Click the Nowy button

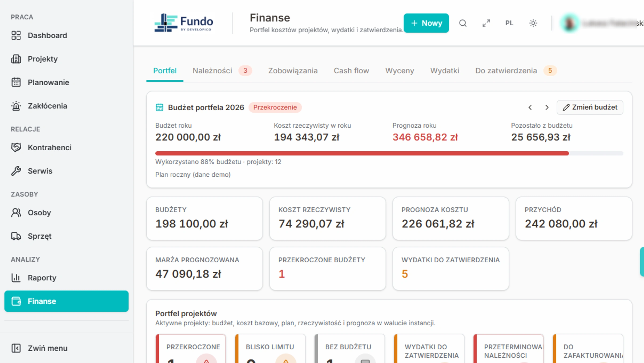(426, 23)
